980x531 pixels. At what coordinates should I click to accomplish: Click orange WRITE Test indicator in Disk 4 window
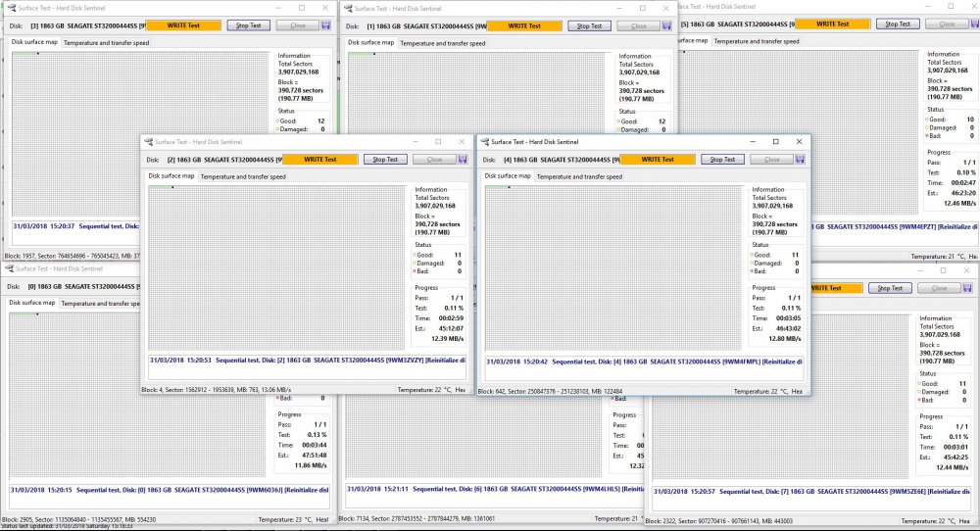[658, 160]
